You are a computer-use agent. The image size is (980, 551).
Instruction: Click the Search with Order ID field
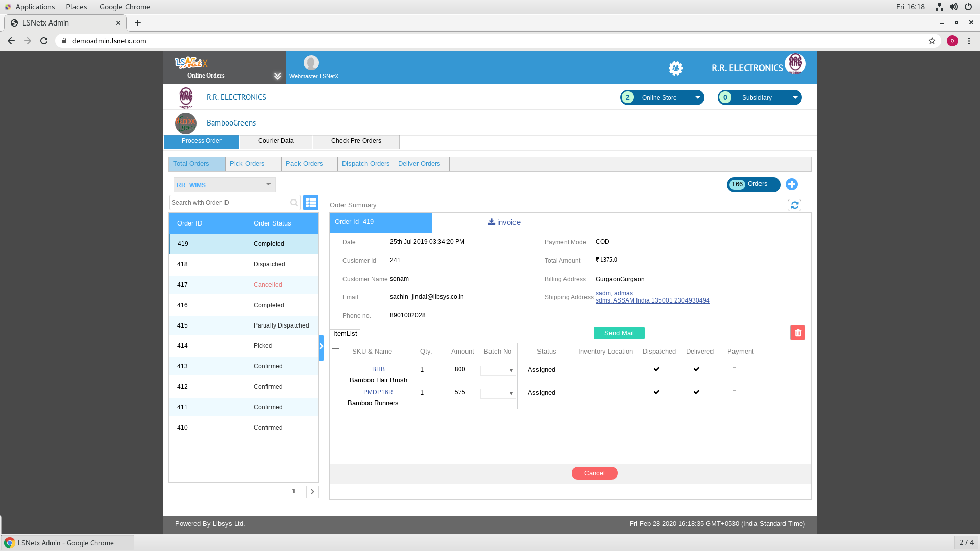click(230, 203)
